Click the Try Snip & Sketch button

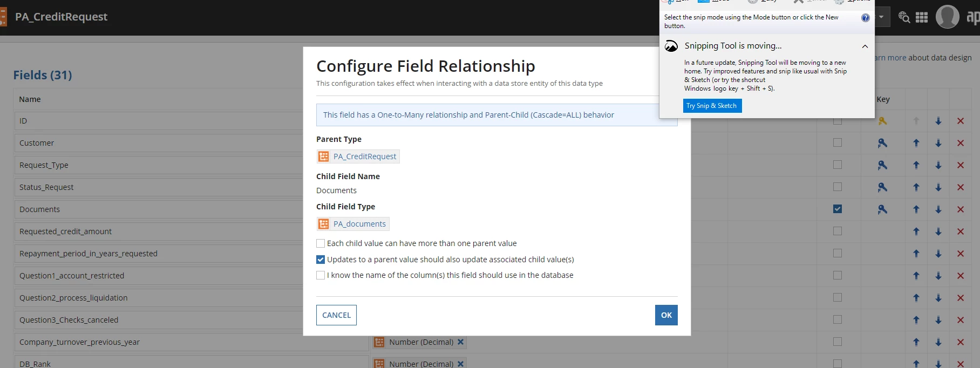coord(712,106)
